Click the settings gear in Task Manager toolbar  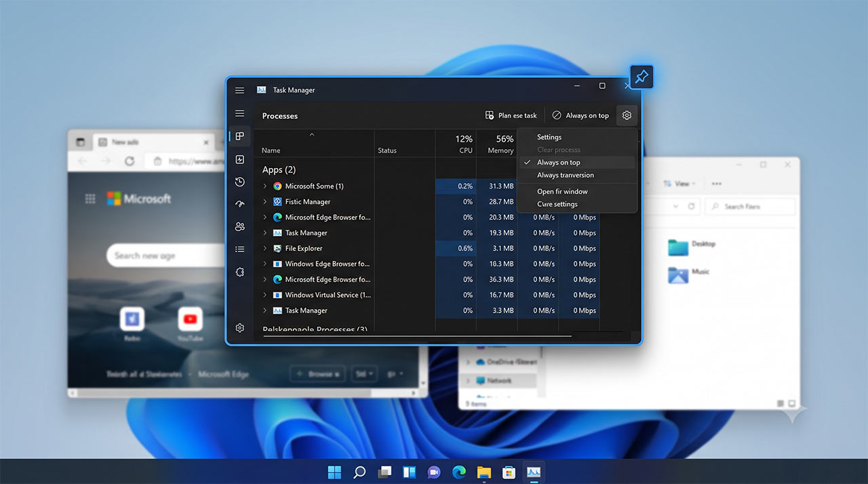pos(627,115)
